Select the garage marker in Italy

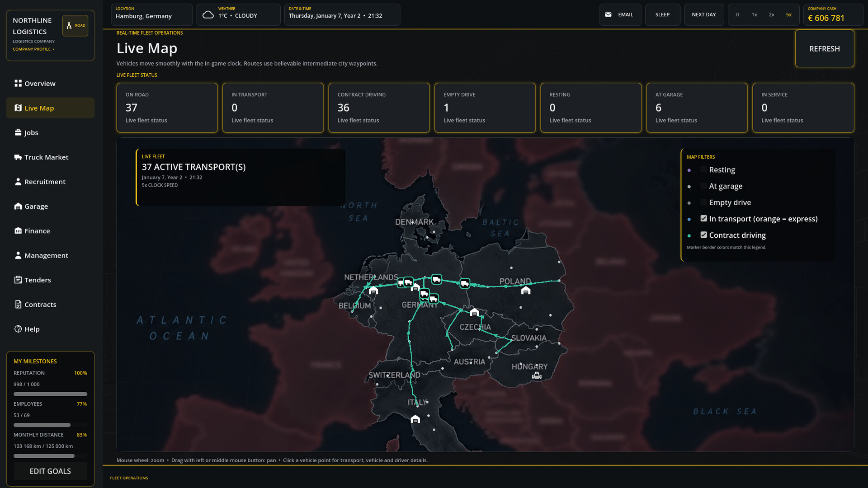pos(415,419)
